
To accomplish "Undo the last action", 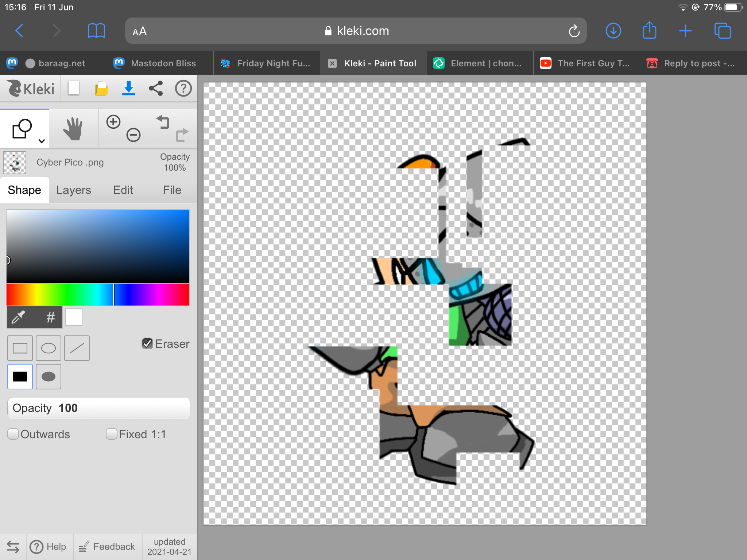I will pos(163,122).
